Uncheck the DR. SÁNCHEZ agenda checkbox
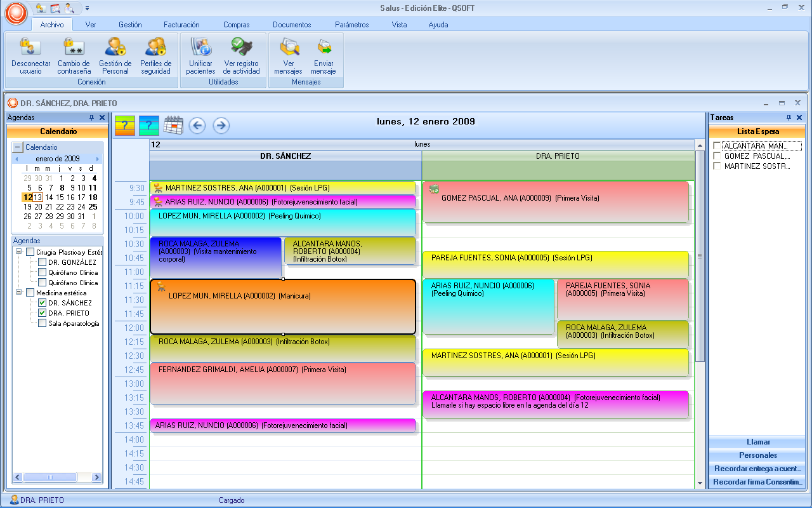Image resolution: width=812 pixels, height=508 pixels. [x=43, y=303]
